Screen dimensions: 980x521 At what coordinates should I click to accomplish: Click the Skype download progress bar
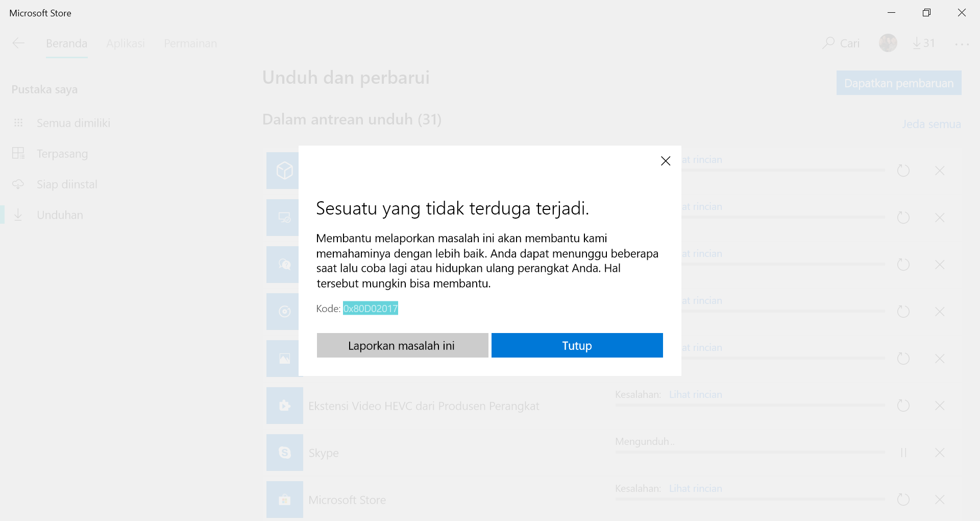[x=750, y=452]
